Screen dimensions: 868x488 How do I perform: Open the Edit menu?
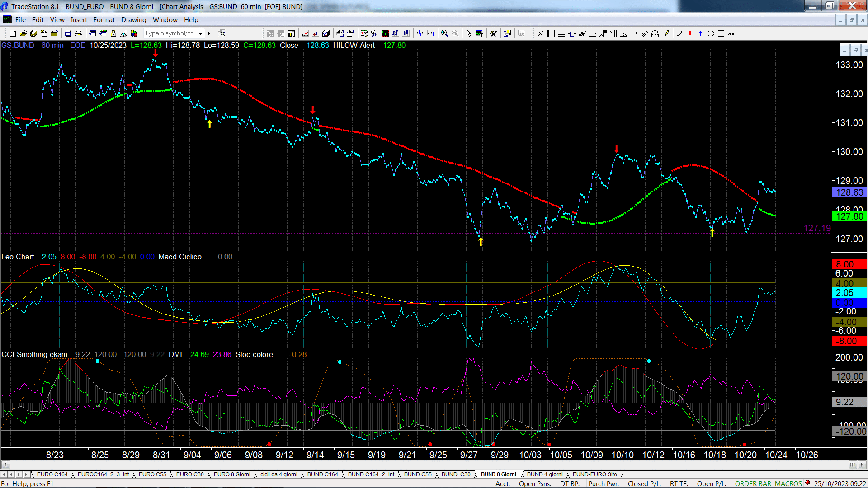tap(38, 20)
